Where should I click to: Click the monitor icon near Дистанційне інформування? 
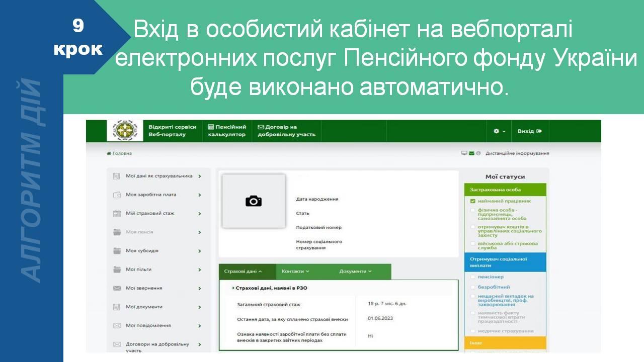[x=464, y=153]
